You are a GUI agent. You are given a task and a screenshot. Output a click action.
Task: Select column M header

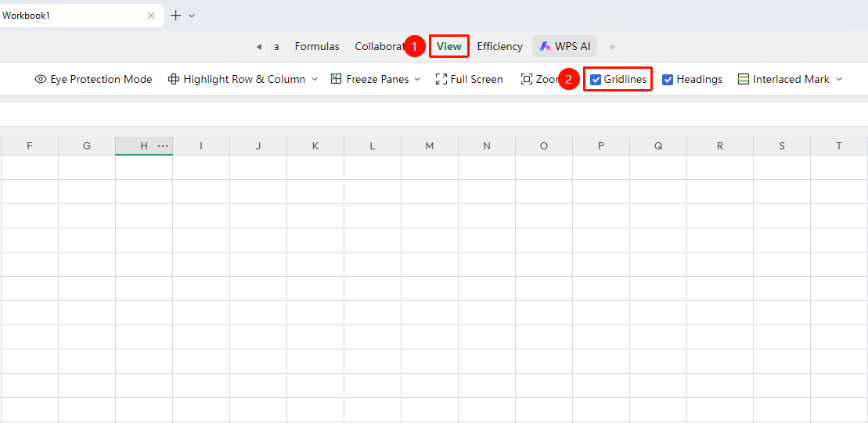click(430, 146)
